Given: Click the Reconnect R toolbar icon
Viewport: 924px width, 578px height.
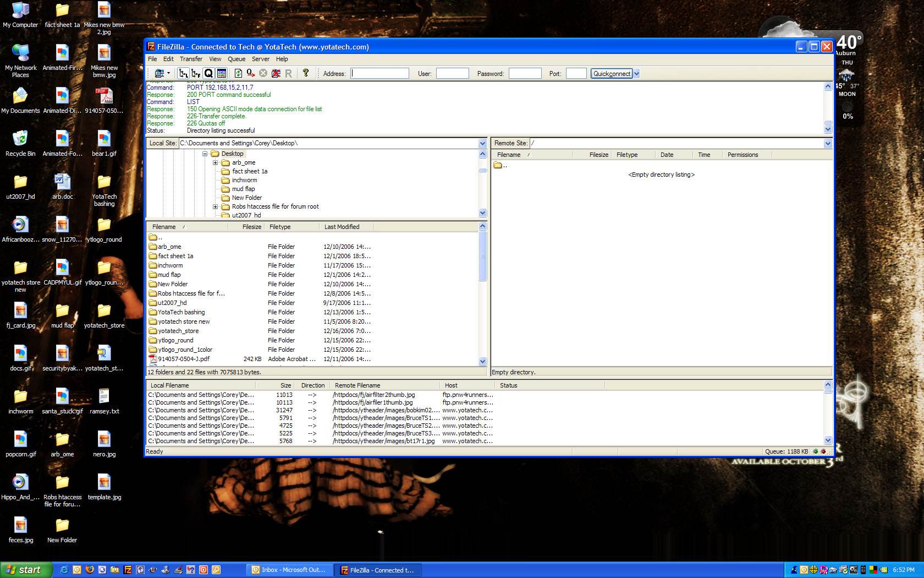Looking at the screenshot, I should [x=288, y=73].
